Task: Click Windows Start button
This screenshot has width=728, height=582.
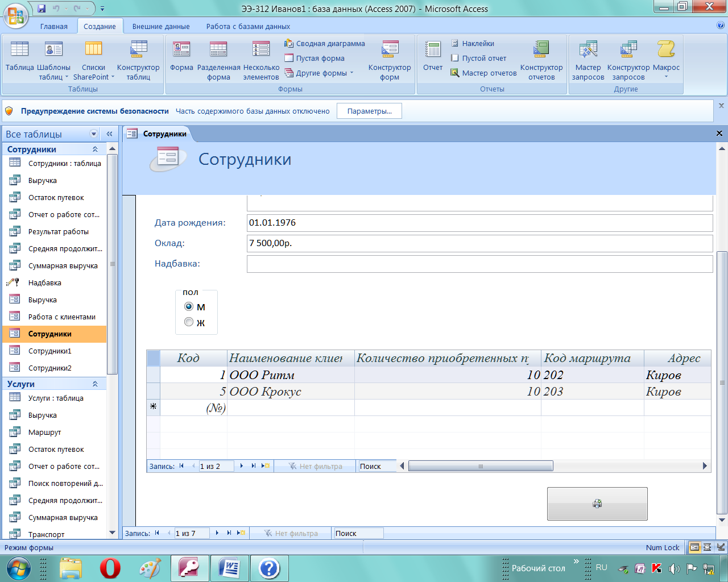Action: click(19, 568)
